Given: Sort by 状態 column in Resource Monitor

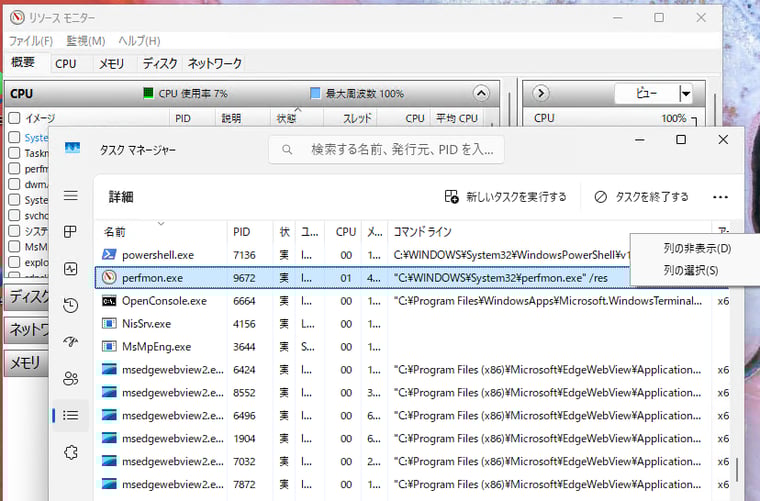Looking at the screenshot, I should [x=296, y=118].
